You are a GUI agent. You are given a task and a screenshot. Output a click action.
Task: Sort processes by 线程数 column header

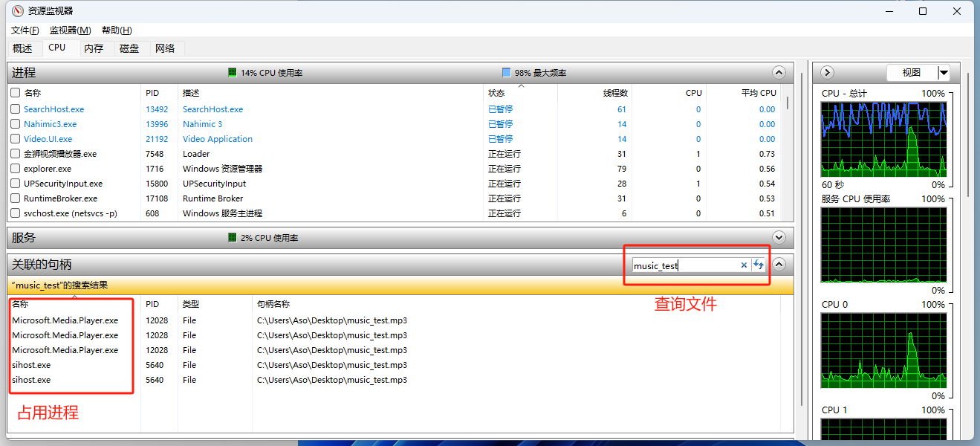point(594,93)
